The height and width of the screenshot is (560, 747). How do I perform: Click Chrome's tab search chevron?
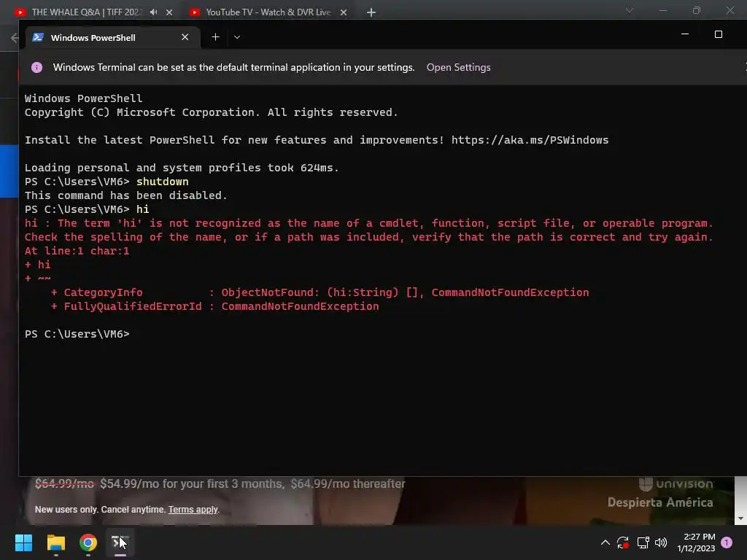[x=630, y=10]
